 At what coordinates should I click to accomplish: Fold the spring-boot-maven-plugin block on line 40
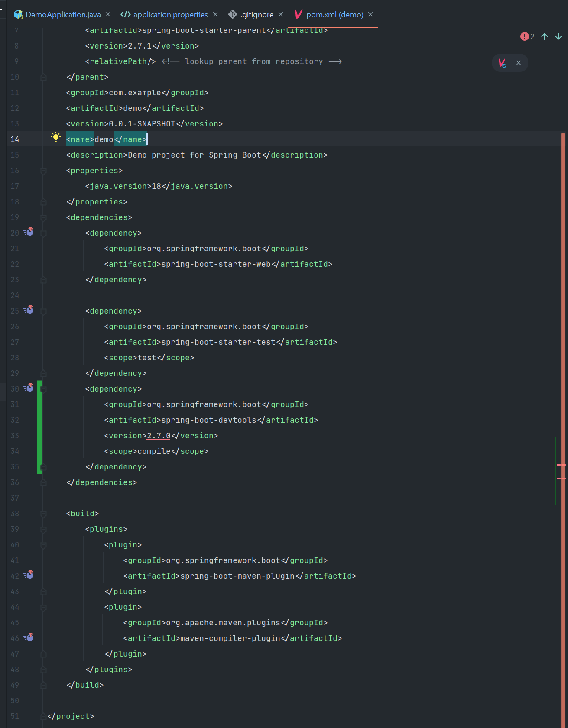click(43, 545)
